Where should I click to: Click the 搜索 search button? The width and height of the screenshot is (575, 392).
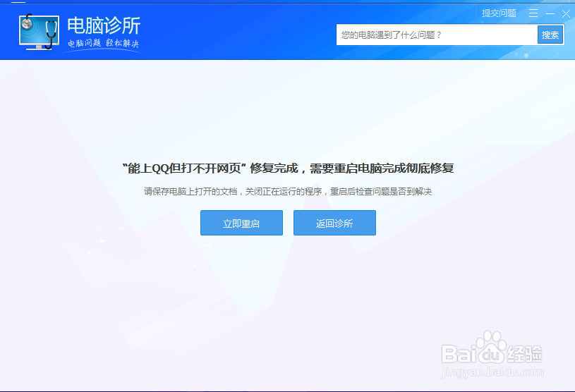550,35
